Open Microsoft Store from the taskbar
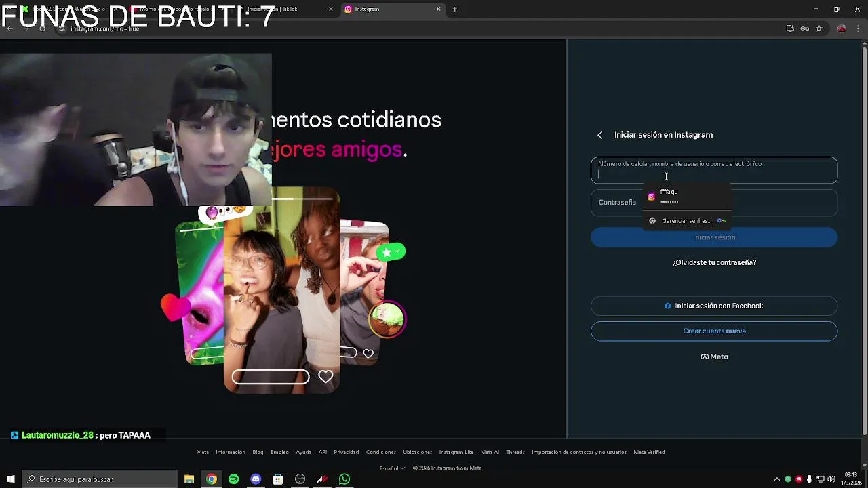 coord(278,479)
